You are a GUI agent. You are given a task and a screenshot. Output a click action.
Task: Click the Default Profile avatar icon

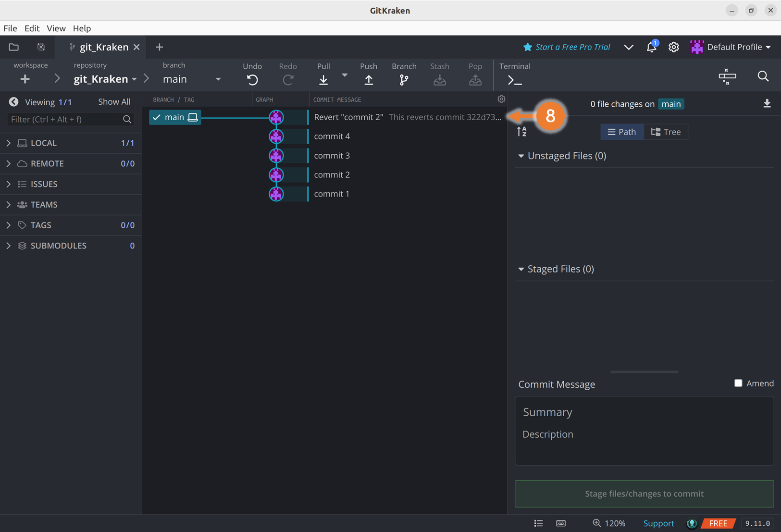[696, 47]
